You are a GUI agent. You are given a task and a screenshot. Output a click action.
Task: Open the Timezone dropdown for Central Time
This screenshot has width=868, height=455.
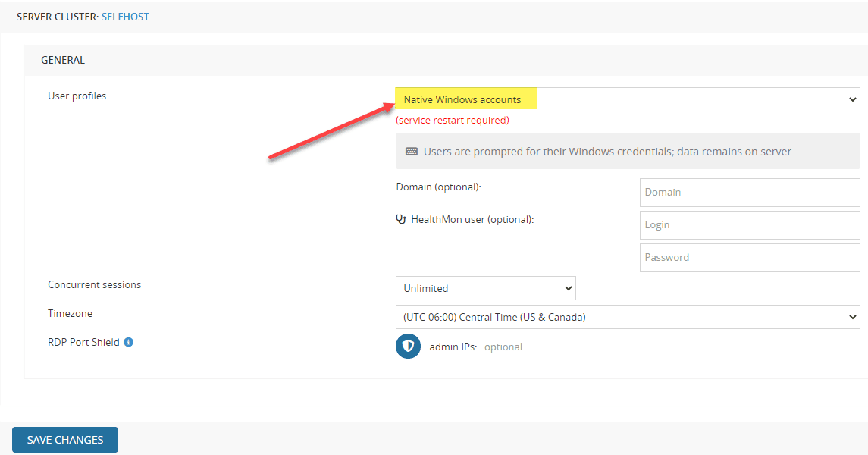(628, 316)
